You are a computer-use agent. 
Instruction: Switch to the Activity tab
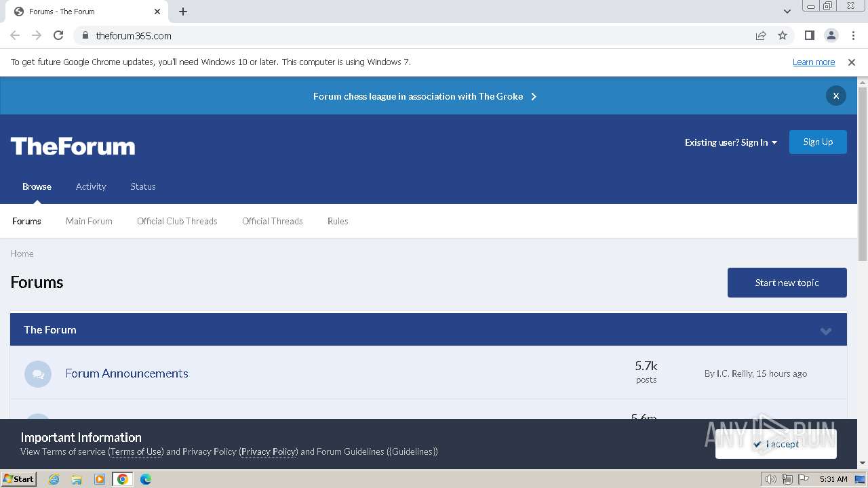[91, 186]
